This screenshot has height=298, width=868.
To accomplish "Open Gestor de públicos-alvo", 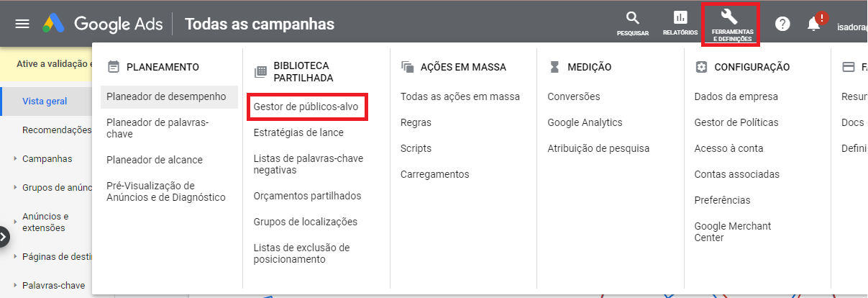I will click(x=306, y=107).
